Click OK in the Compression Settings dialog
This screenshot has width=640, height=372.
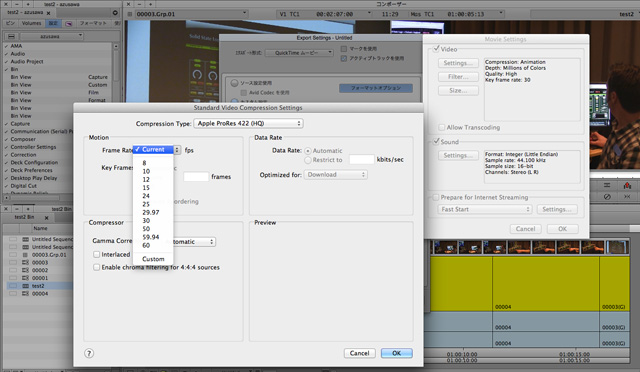tap(397, 353)
